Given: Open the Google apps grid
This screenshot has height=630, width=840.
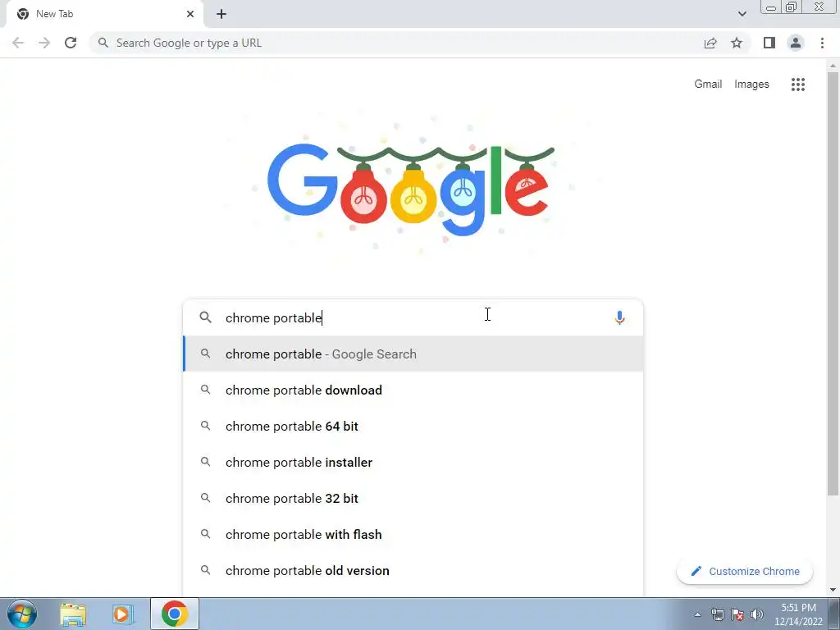Looking at the screenshot, I should pos(798,84).
